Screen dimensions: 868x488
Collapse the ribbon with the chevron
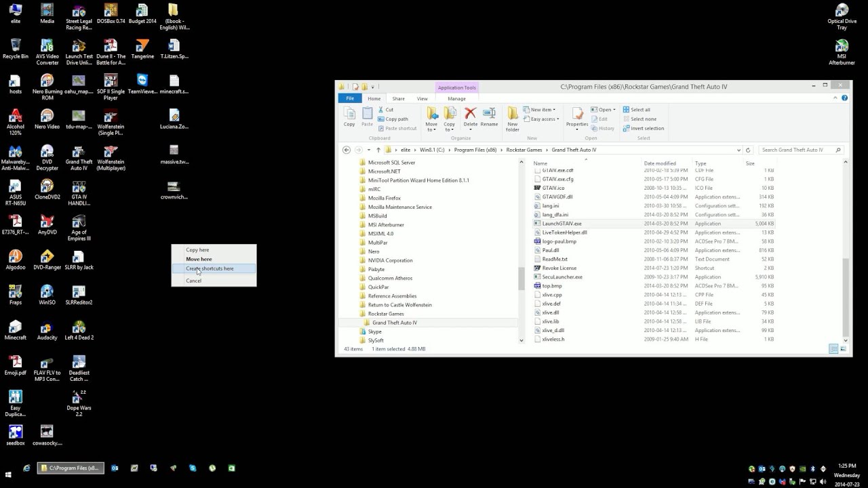[x=837, y=98]
